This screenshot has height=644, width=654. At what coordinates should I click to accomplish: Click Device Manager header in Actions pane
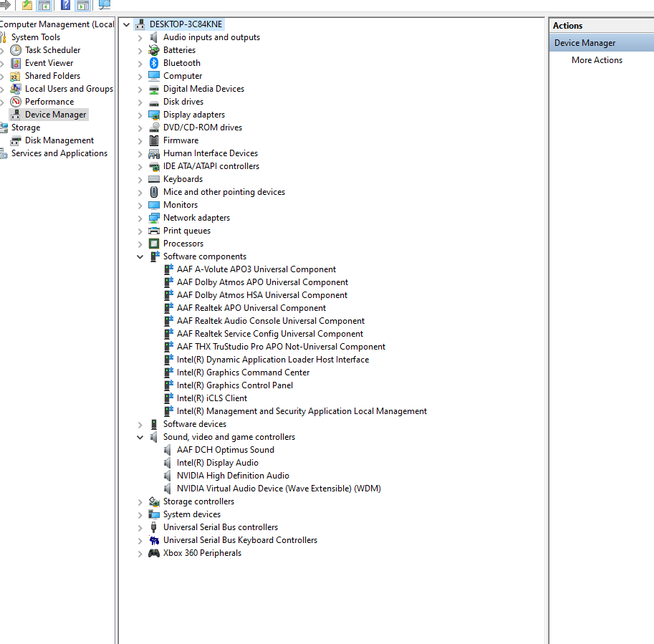click(602, 43)
